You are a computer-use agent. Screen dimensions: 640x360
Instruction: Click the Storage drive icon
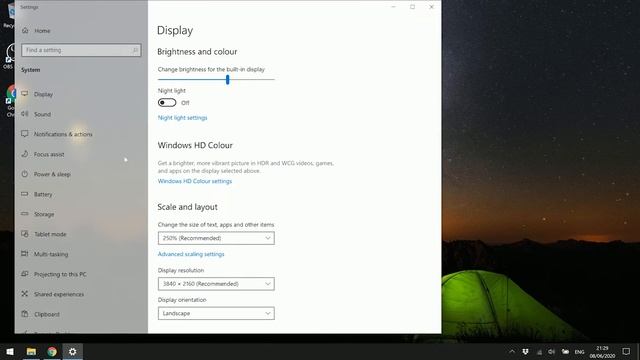(x=25, y=214)
